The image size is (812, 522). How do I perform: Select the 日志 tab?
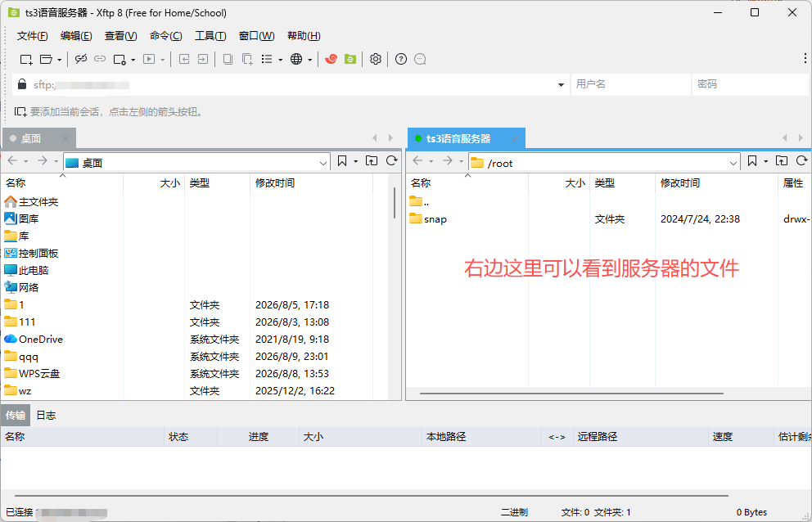tap(46, 416)
